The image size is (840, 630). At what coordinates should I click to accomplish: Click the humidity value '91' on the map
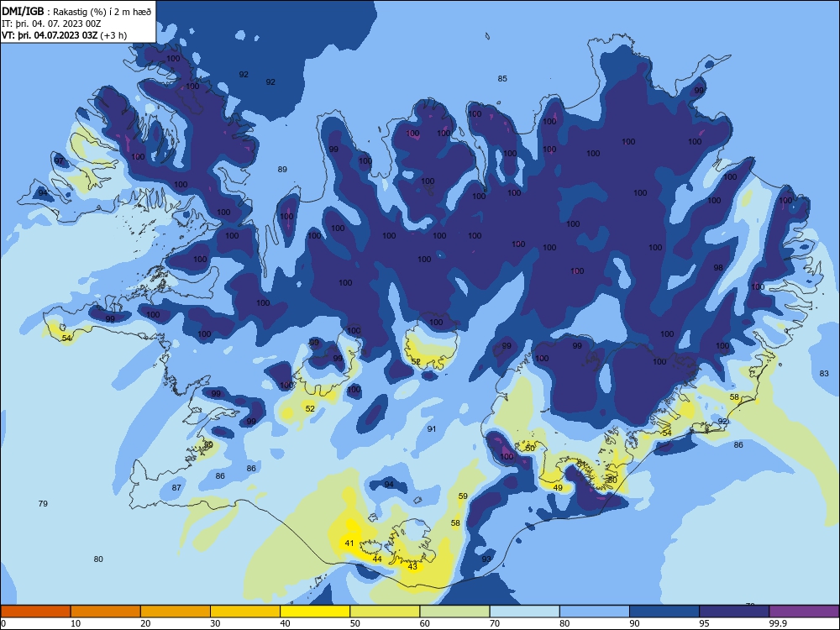(x=432, y=429)
